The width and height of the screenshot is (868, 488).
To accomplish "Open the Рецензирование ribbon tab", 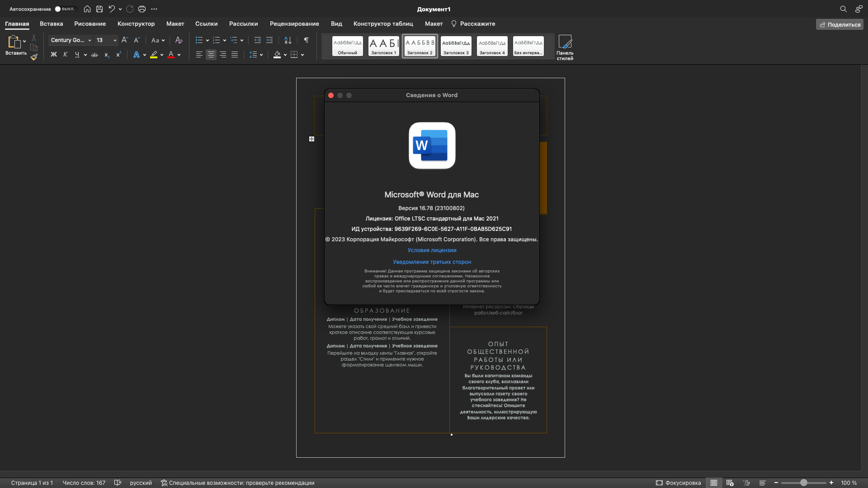I will [294, 24].
